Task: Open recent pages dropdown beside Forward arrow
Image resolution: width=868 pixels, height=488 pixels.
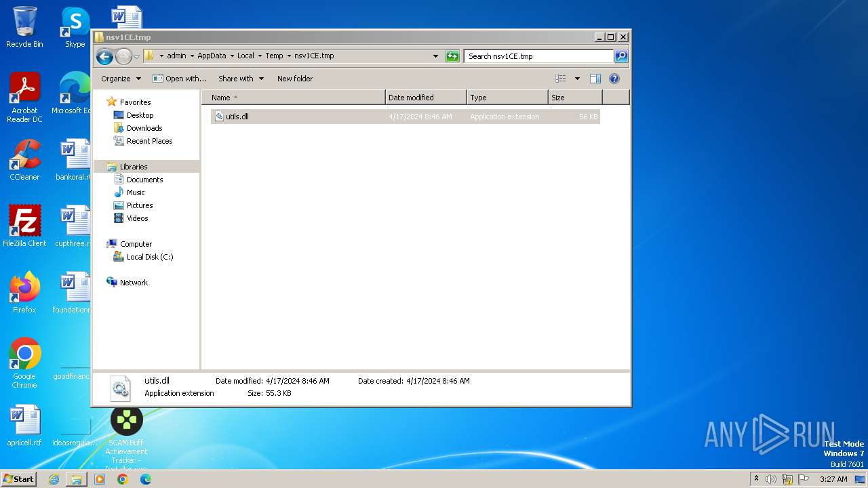Action: pos(136,56)
